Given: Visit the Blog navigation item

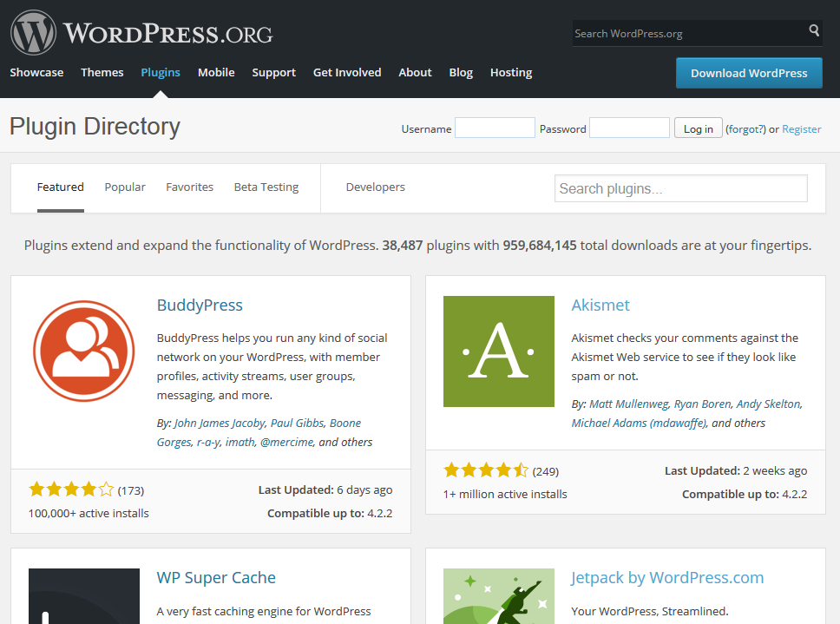Looking at the screenshot, I should 461,72.
